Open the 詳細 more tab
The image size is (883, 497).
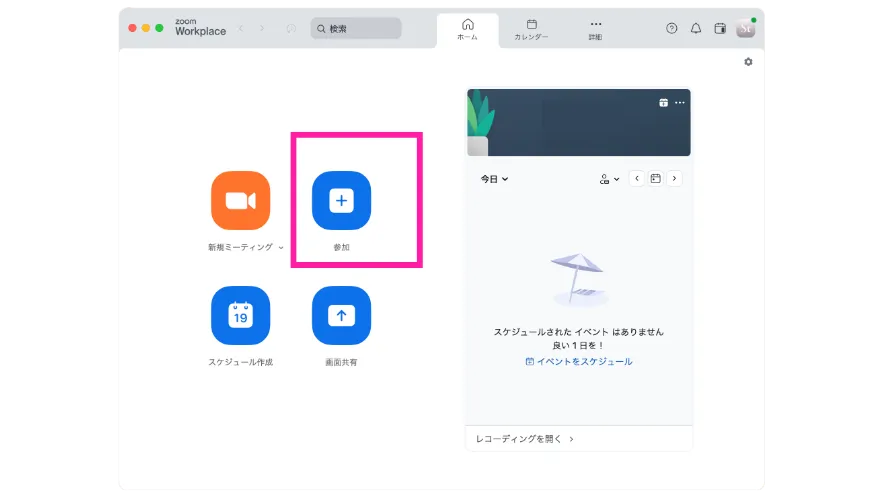(595, 30)
